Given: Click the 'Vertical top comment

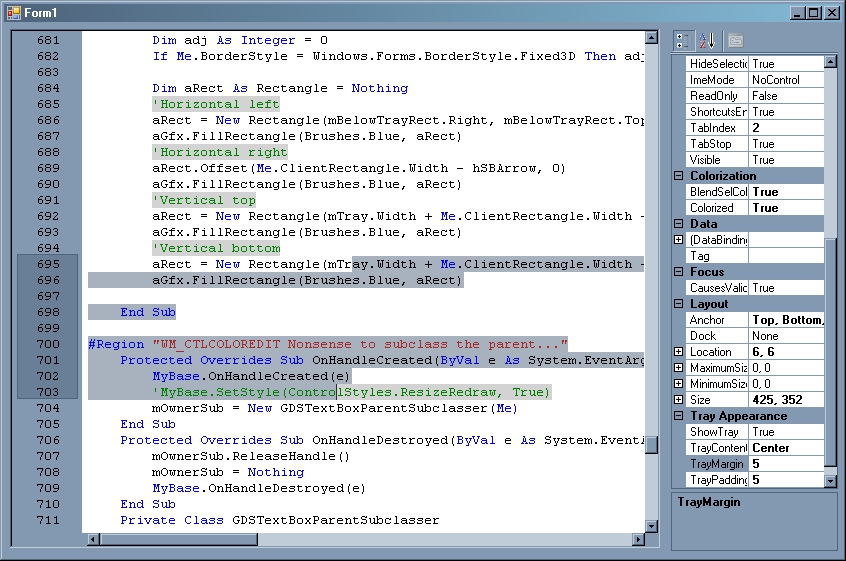Looking at the screenshot, I should tap(204, 200).
